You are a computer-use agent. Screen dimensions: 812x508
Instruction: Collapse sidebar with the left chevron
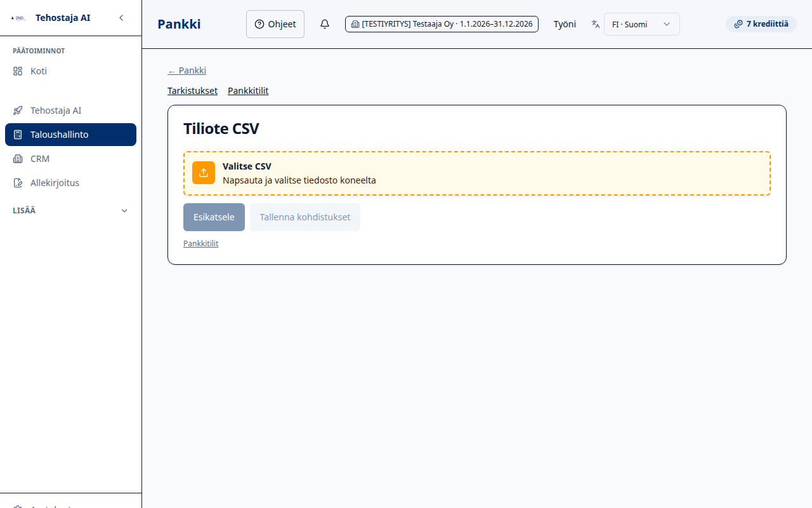pos(121,18)
